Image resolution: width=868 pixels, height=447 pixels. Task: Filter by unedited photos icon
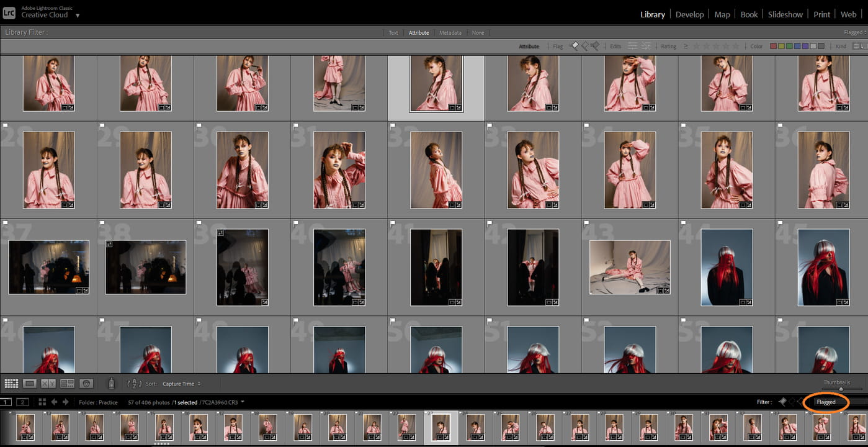tap(646, 46)
